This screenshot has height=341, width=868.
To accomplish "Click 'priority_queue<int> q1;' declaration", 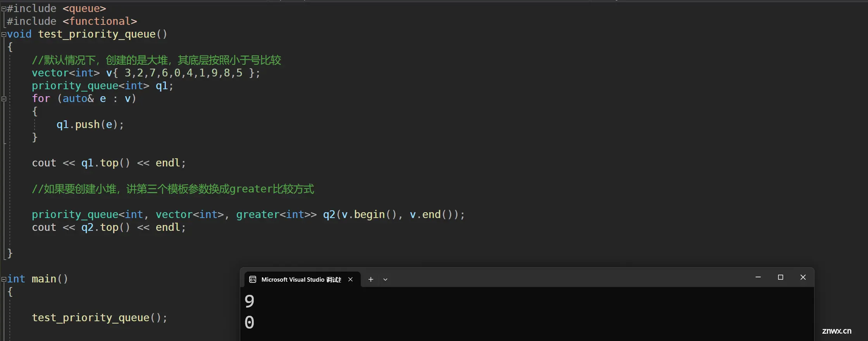I will click(102, 86).
